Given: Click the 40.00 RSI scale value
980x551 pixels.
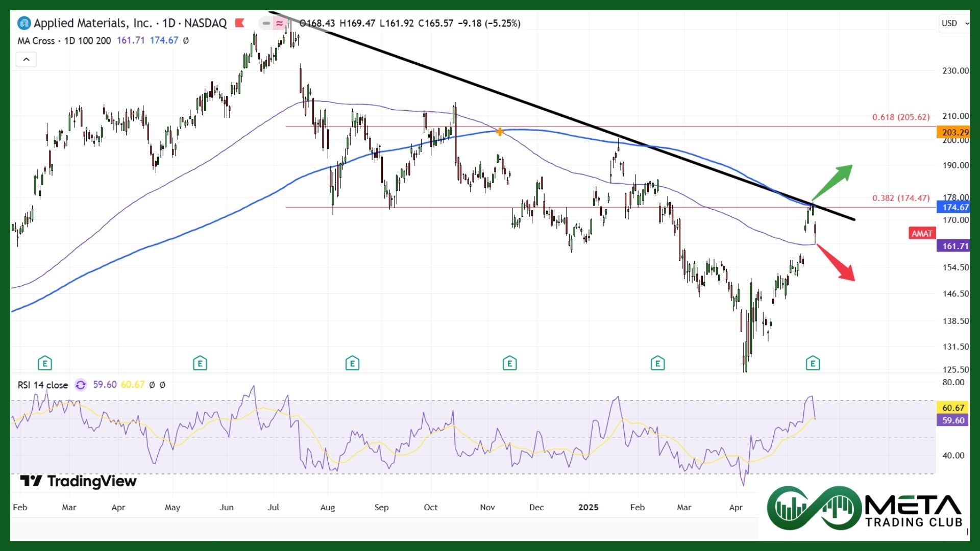Looking at the screenshot, I should click(953, 456).
